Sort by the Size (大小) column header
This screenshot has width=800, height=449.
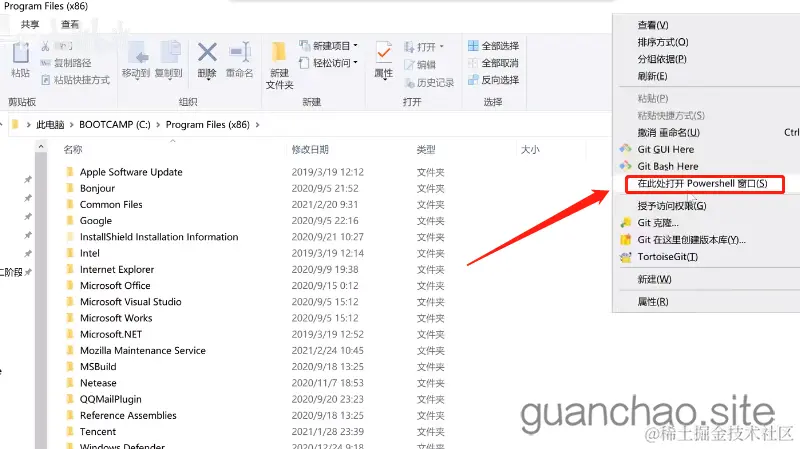coord(530,149)
